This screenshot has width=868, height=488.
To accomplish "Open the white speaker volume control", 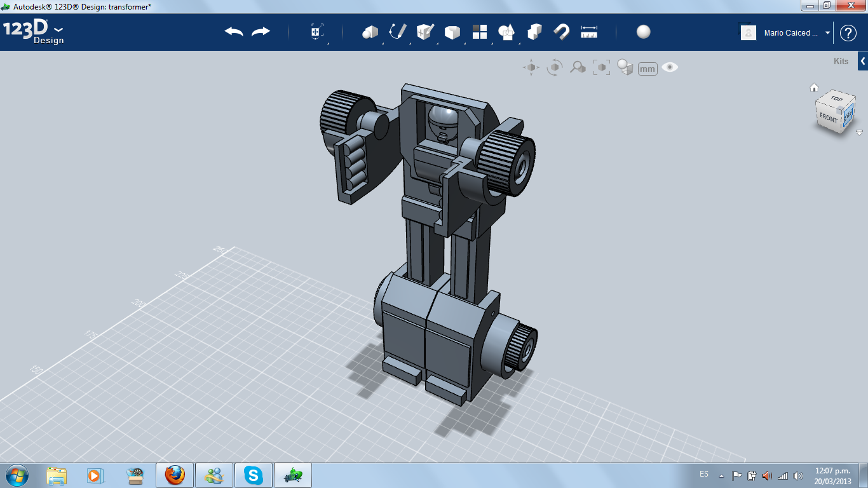I will 798,475.
